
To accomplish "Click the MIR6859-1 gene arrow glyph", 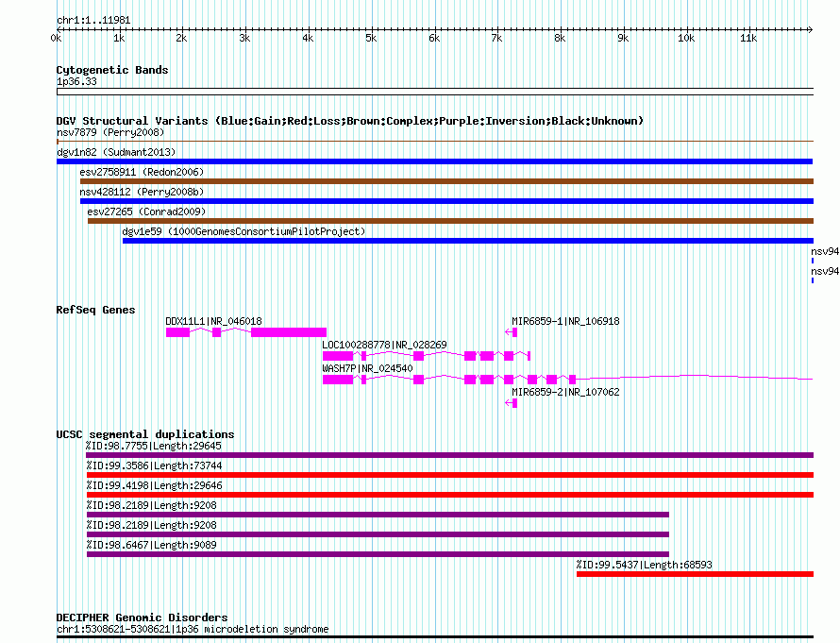I will pyautogui.click(x=512, y=332).
